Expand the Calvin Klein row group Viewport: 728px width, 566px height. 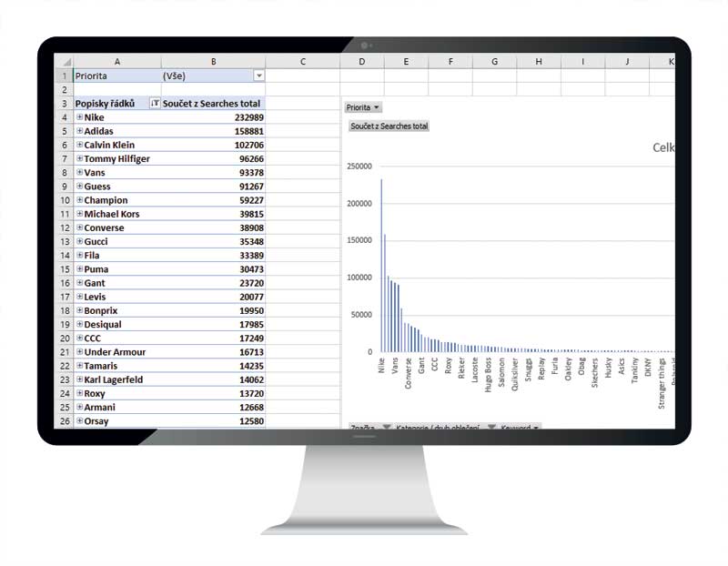coord(79,145)
